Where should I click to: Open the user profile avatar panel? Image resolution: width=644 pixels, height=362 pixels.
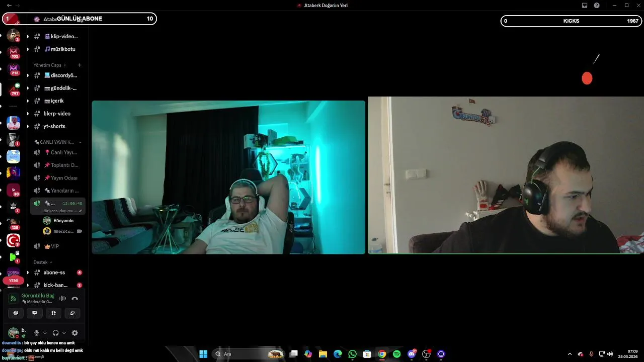pyautogui.click(x=14, y=333)
